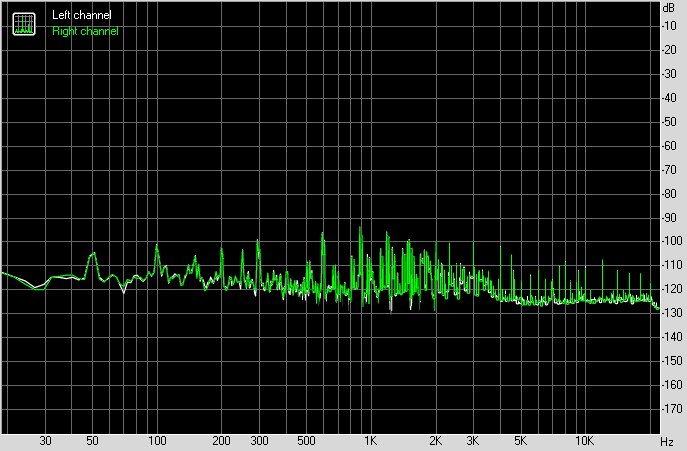
Task: Click the 50 Hz frequency label
Action: pyautogui.click(x=92, y=441)
